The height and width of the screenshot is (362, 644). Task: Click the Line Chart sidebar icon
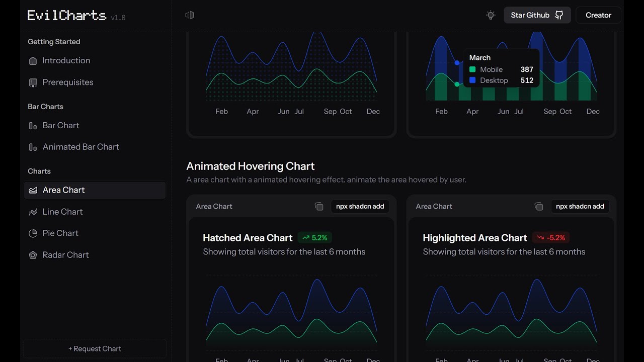(33, 212)
